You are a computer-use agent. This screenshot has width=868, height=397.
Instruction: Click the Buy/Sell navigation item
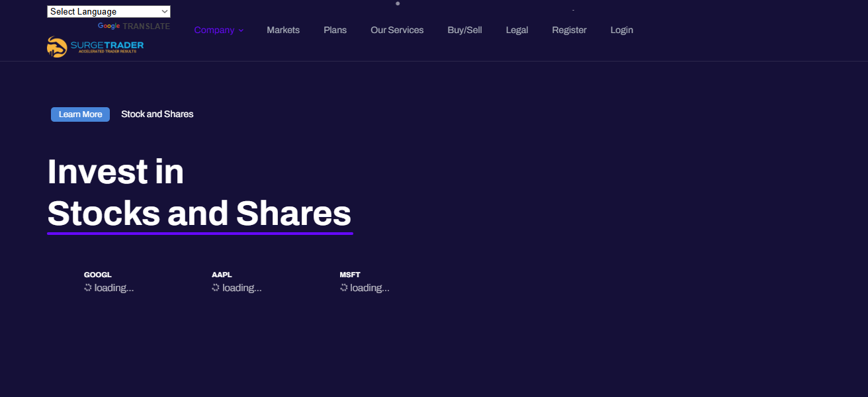464,30
